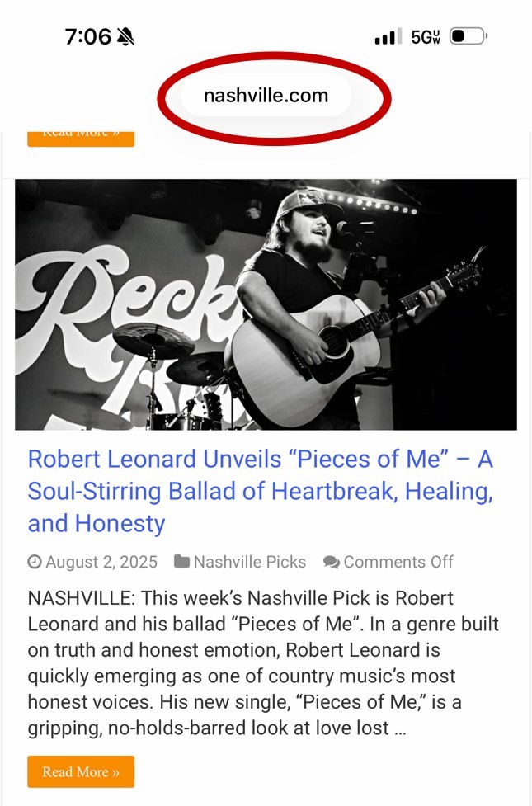Click the article excerpt paragraph starting with NASHVILLE
This screenshot has width=532, height=806.
(x=264, y=662)
